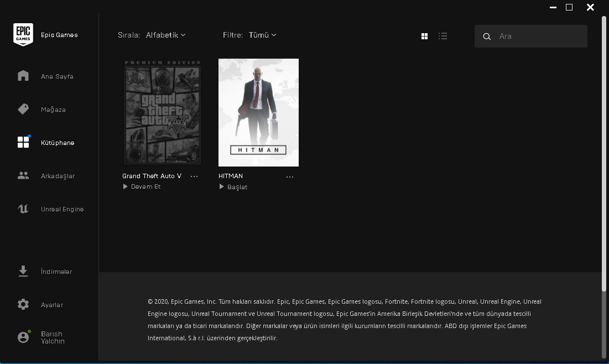Maximize the launcher window

click(569, 7)
